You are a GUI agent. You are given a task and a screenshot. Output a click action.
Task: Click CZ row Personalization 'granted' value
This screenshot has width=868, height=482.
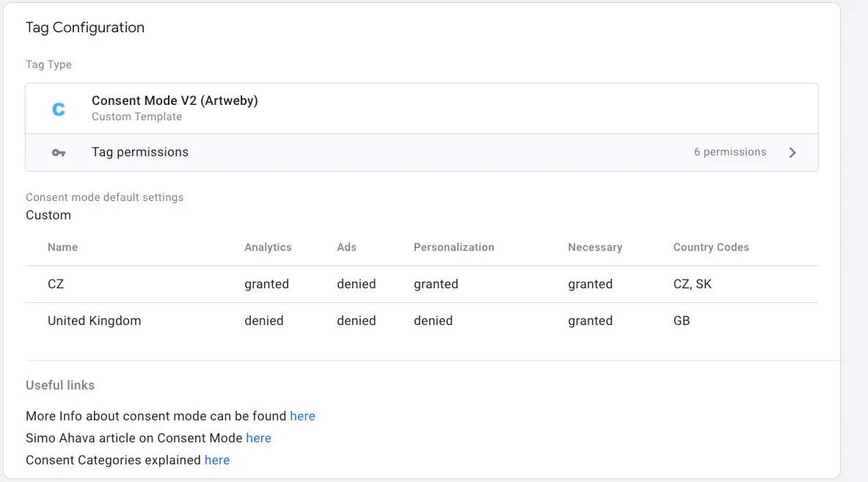coord(437,285)
